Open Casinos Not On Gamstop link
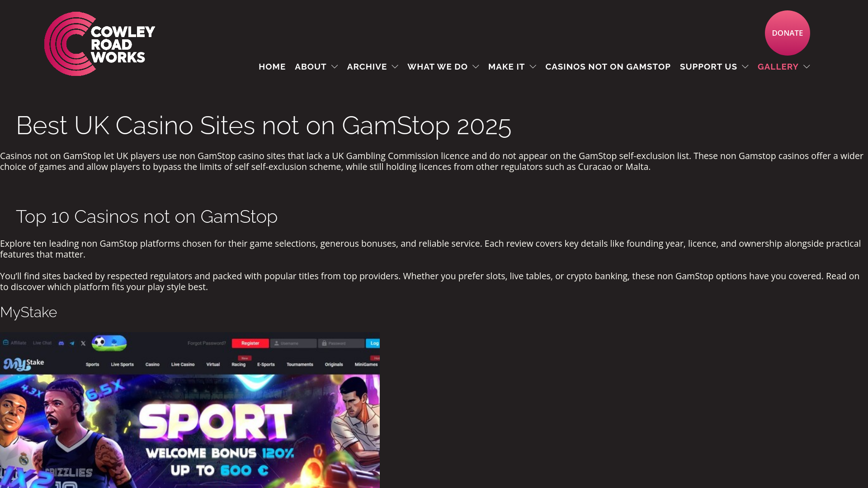Viewport: 868px width, 488px height. (x=608, y=67)
